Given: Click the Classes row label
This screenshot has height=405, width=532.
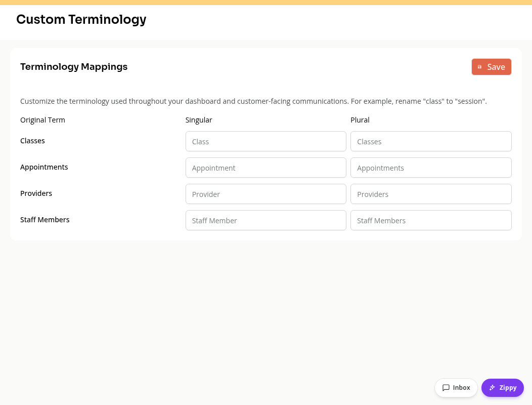Looking at the screenshot, I should click(x=32, y=141).
